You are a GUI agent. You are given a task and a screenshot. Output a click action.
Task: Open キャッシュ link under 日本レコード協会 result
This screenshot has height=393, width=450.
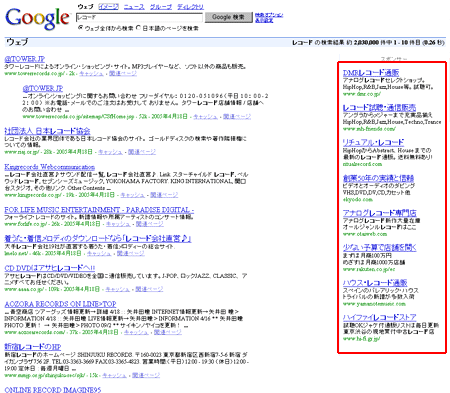[110, 152]
